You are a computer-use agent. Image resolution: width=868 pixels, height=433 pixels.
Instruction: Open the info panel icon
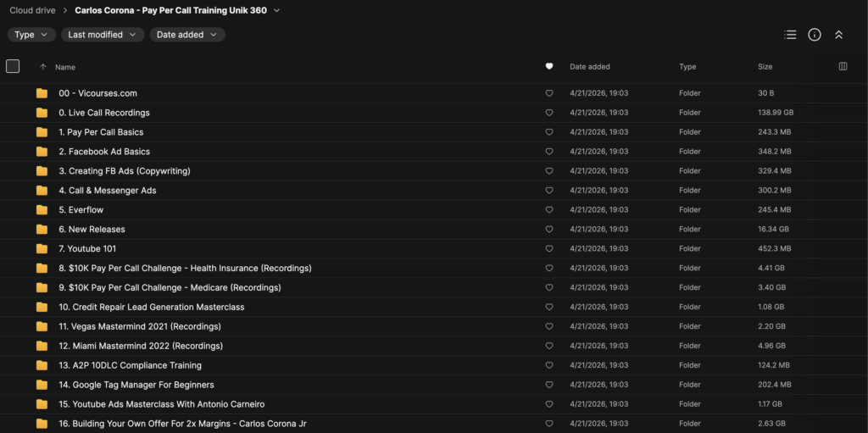point(815,35)
